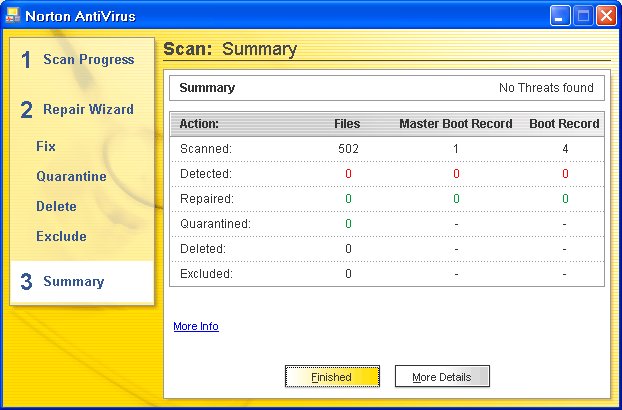Click the 'Repaired:' row label

(x=207, y=199)
